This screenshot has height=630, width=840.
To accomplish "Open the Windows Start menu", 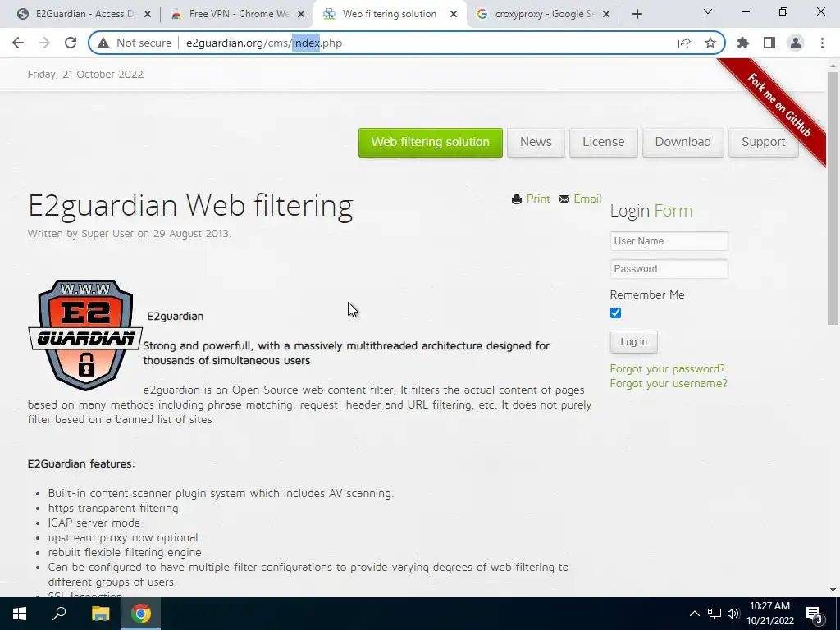I will pos(20,614).
